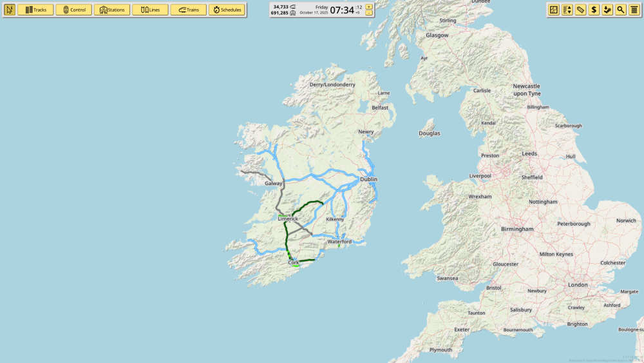Image resolution: width=644 pixels, height=363 pixels.
Task: Open the map overview icon
Action: click(554, 10)
